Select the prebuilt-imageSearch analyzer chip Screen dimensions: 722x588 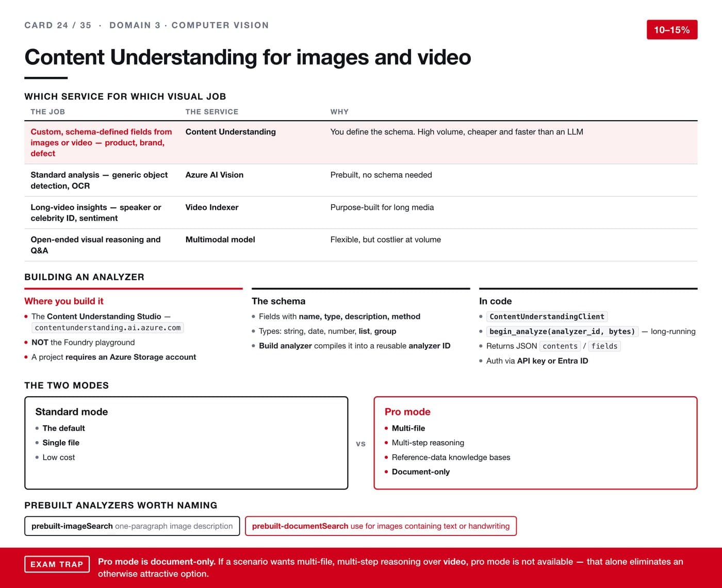[132, 526]
